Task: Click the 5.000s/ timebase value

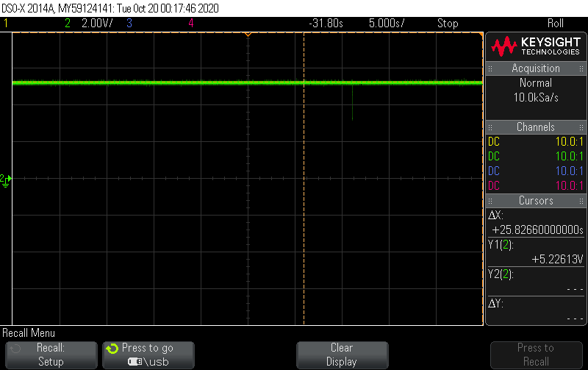Action: 387,24
